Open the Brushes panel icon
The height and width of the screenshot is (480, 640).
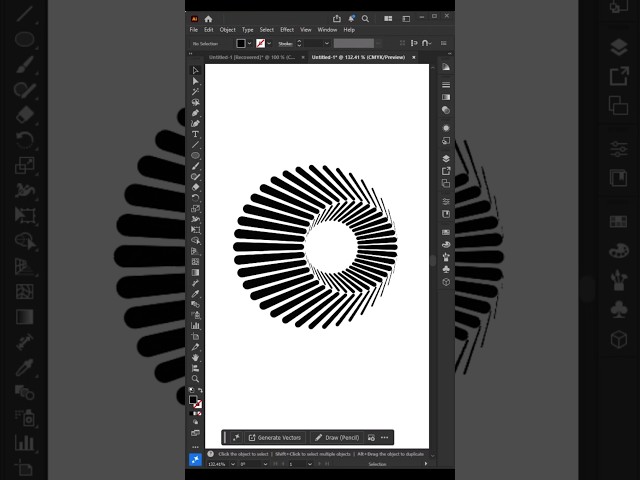coord(446,257)
